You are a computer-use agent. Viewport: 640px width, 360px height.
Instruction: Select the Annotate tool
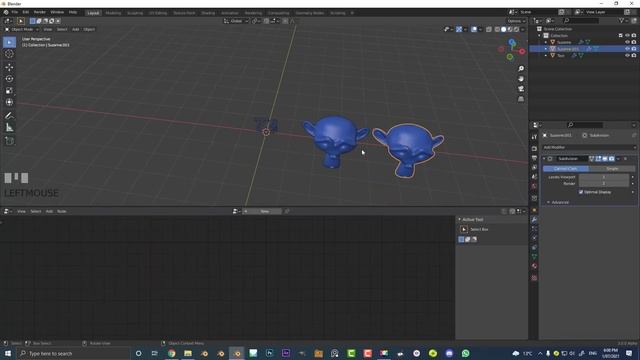[x=9, y=116]
